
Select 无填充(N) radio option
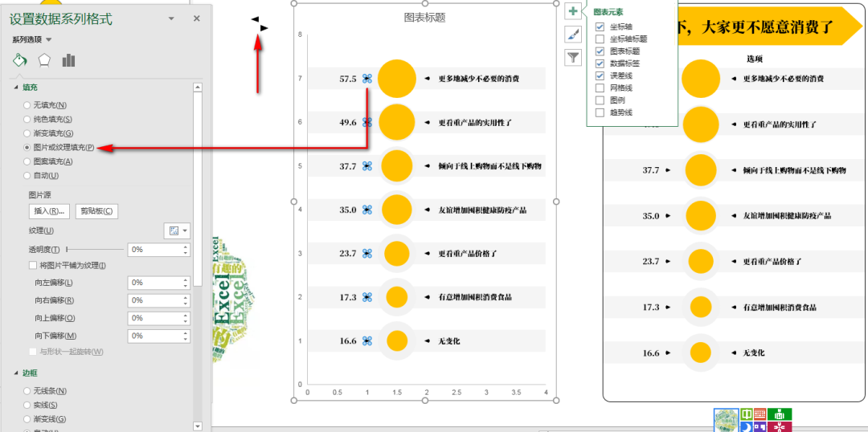[46, 105]
